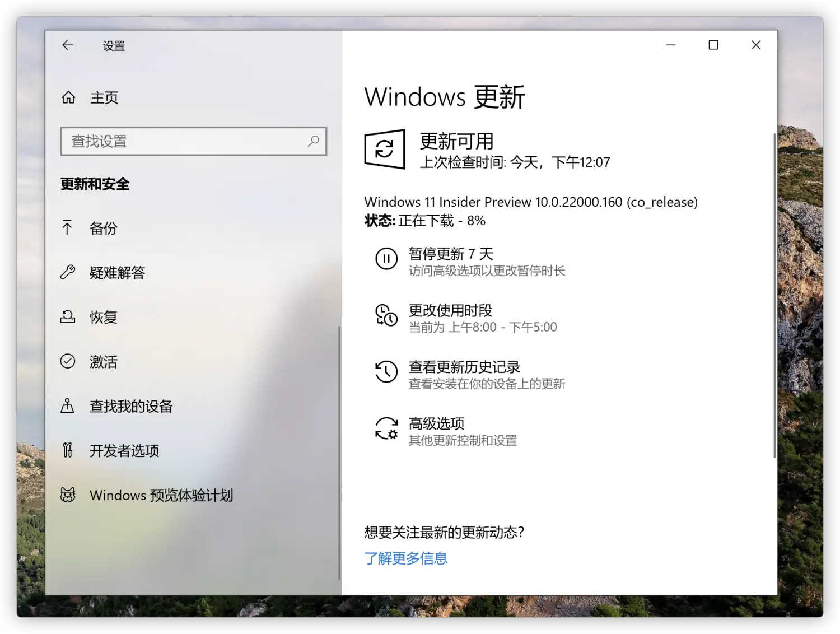Click the main pane vertical scrollbar

coord(775,296)
